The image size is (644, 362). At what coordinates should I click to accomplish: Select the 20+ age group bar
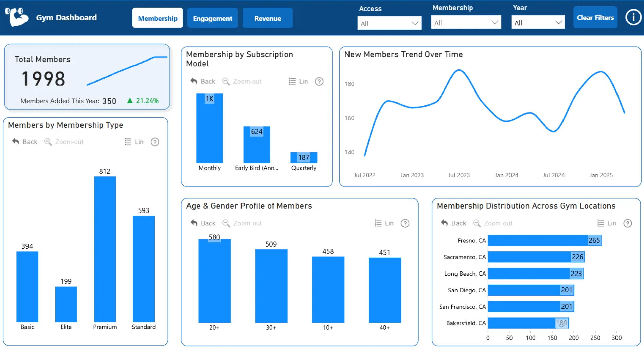[214, 281]
